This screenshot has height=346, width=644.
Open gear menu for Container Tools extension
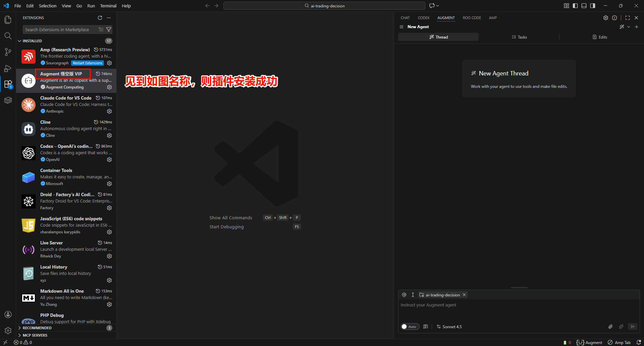109,184
